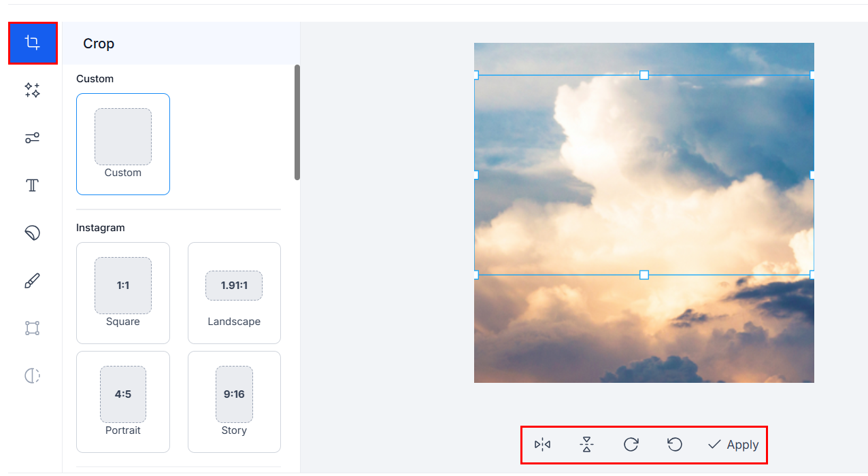Open the half-circle contrast tool

[33, 376]
